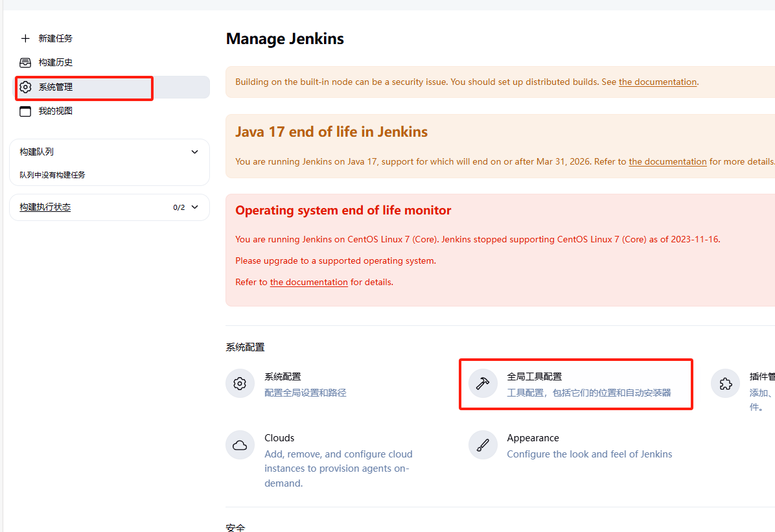The height and width of the screenshot is (532, 775).
Task: Click 'Please upgrade to a supported operating system.'
Action: pyautogui.click(x=336, y=261)
